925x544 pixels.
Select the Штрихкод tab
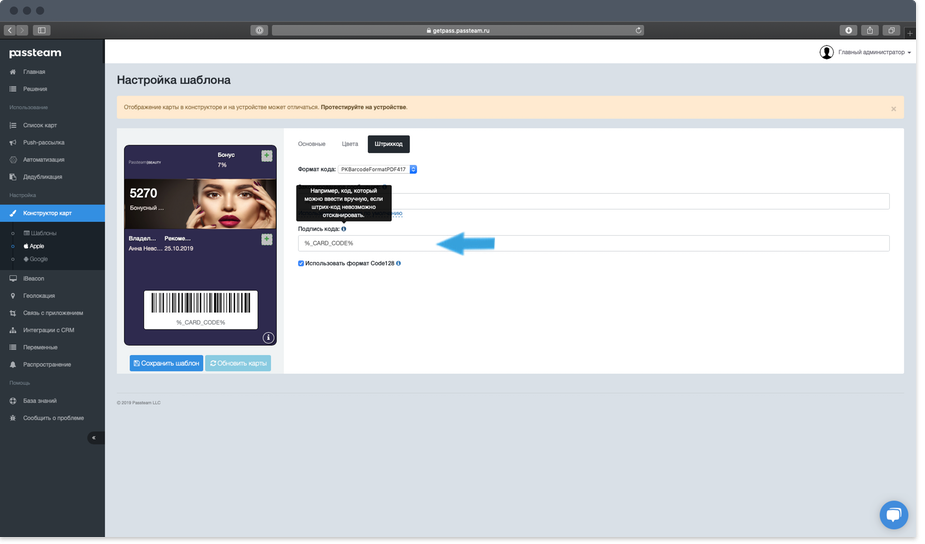pos(389,145)
